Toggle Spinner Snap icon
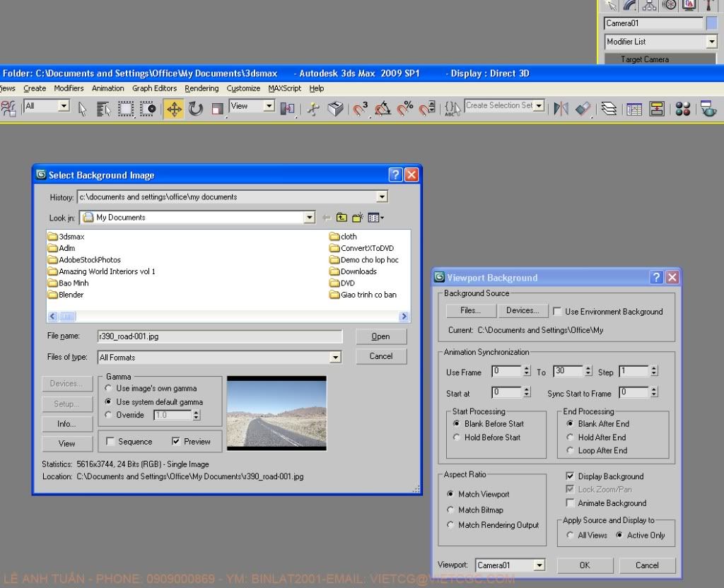 pyautogui.click(x=427, y=109)
